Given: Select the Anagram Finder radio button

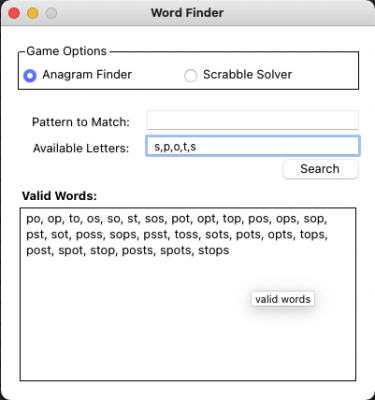Looking at the screenshot, I should point(30,75).
